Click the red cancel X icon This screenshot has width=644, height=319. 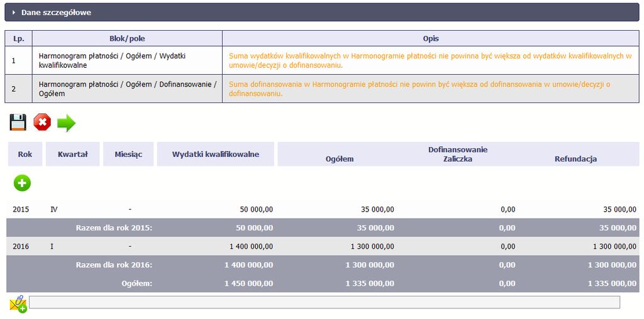point(42,122)
